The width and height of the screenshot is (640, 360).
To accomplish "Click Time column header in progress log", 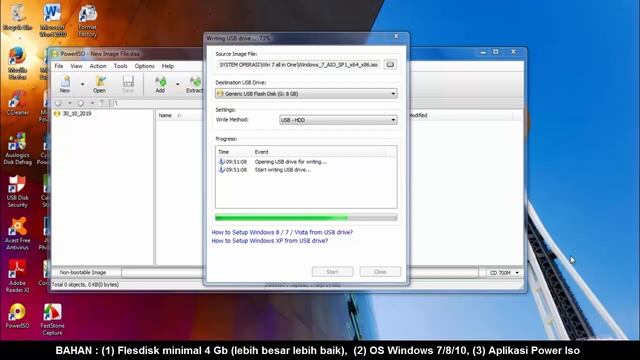I will click(223, 152).
